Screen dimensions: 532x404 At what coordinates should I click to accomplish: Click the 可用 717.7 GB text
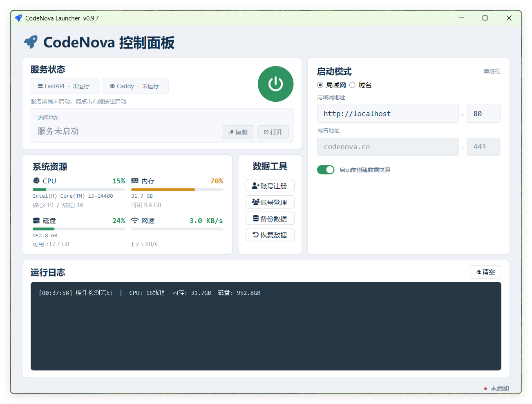pos(51,244)
